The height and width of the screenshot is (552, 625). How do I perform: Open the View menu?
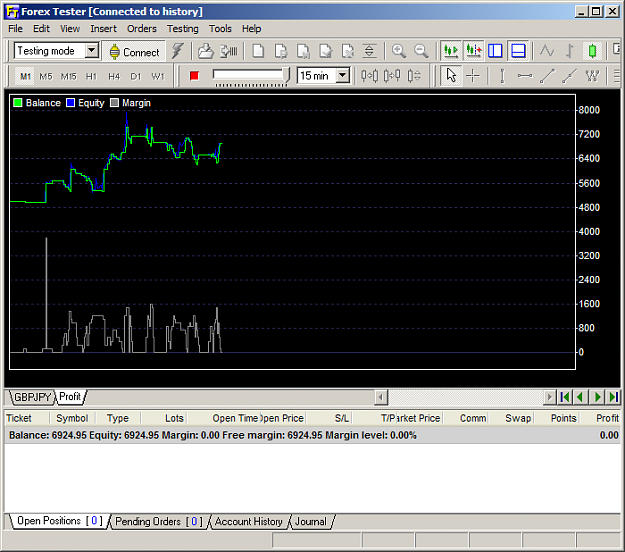pos(70,29)
